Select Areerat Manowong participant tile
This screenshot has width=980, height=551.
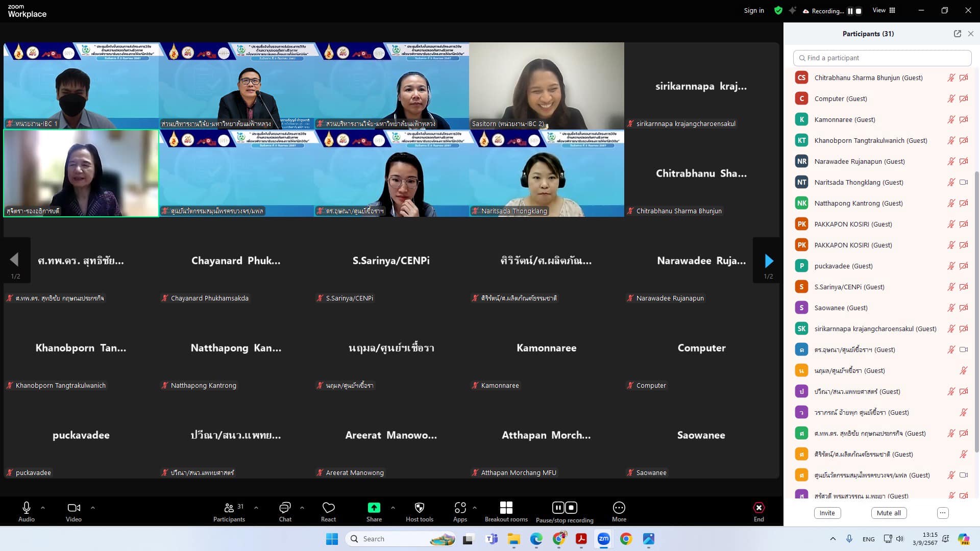[x=391, y=435]
